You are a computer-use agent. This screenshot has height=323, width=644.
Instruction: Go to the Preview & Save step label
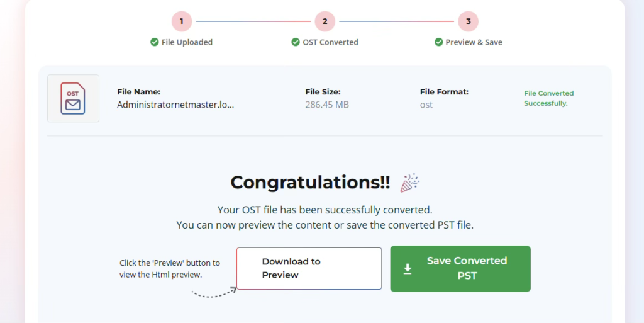[474, 42]
